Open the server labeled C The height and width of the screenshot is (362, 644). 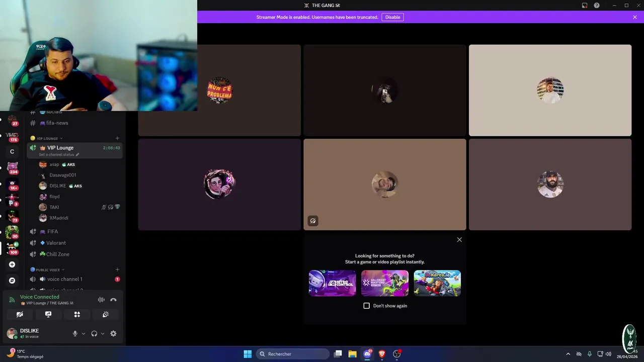(x=12, y=151)
